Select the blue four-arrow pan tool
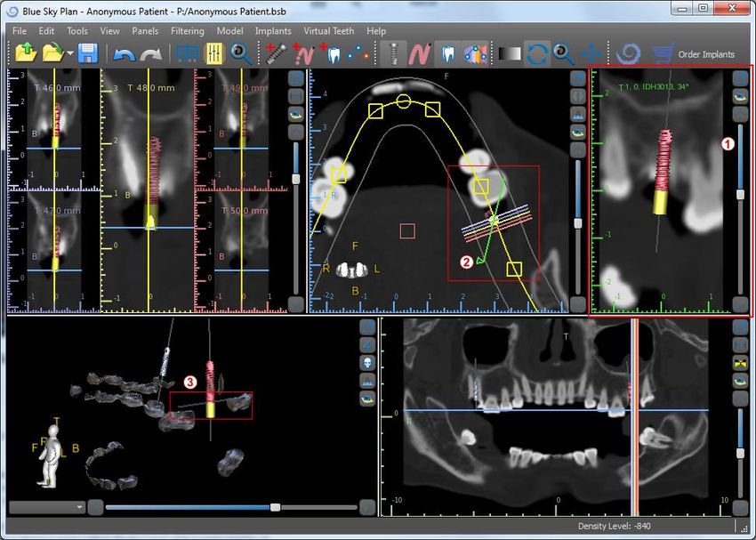The image size is (756, 540). (x=591, y=53)
